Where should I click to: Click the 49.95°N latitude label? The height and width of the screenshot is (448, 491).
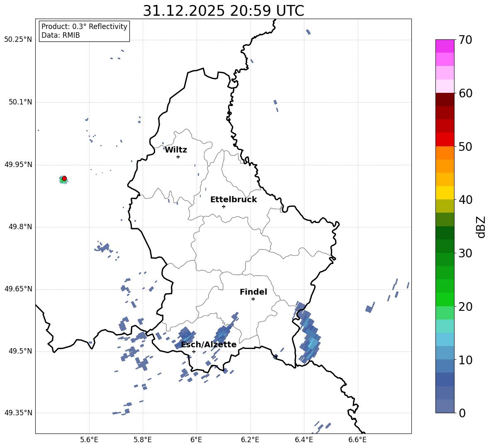(18, 165)
